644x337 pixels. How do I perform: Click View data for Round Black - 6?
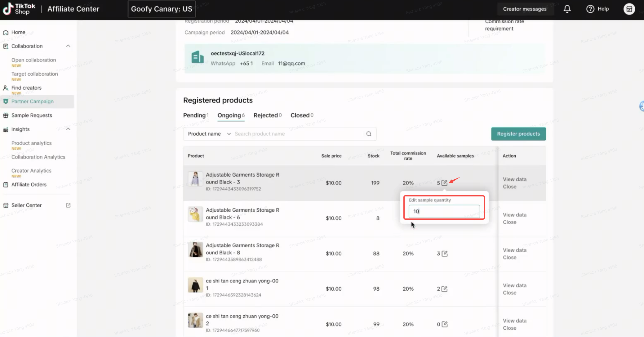point(514,215)
